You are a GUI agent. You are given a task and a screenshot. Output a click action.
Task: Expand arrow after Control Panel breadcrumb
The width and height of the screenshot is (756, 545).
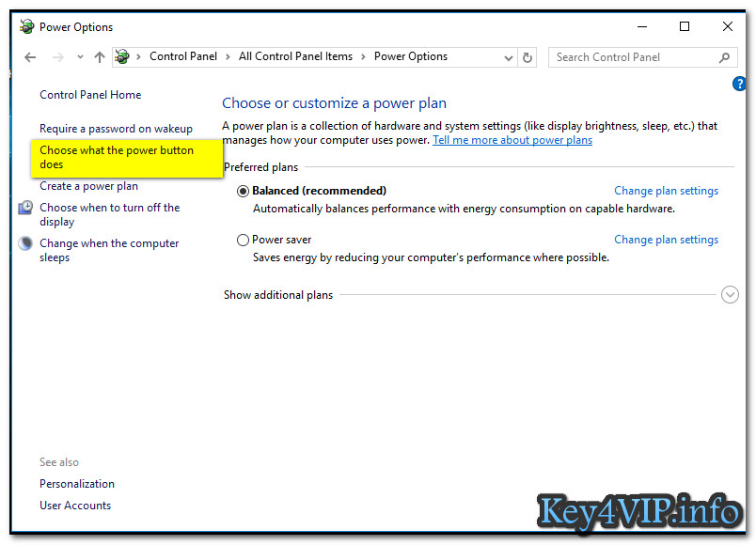click(228, 57)
